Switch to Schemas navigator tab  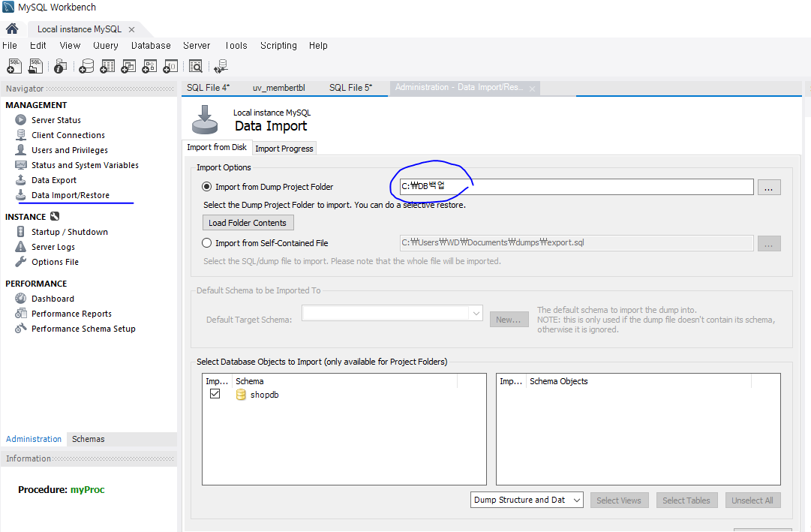[x=88, y=439]
